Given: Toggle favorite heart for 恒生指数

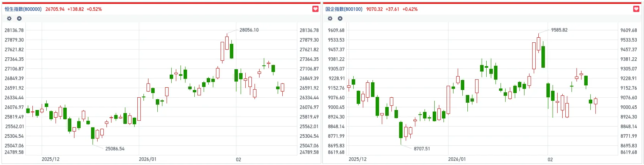Looking at the screenshot, I should (x=315, y=9).
